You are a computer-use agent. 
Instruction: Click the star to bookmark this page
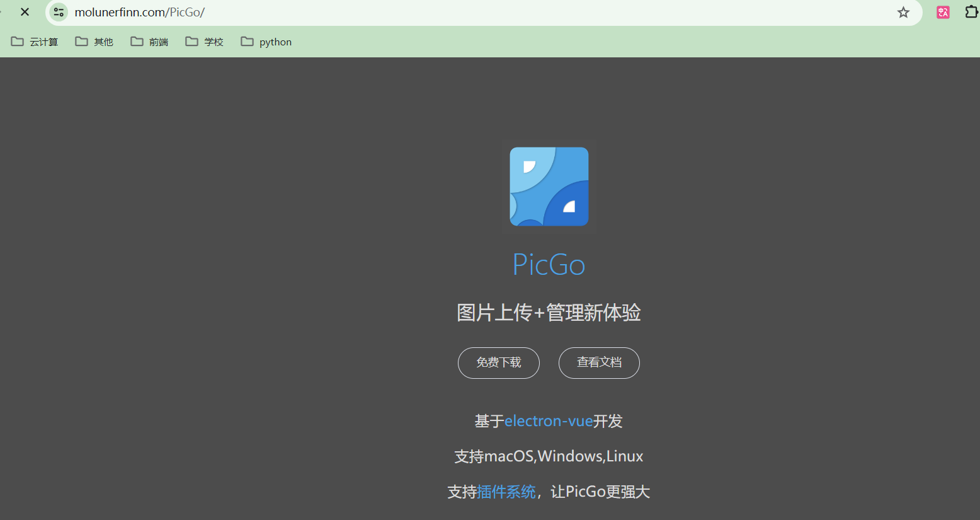[903, 12]
